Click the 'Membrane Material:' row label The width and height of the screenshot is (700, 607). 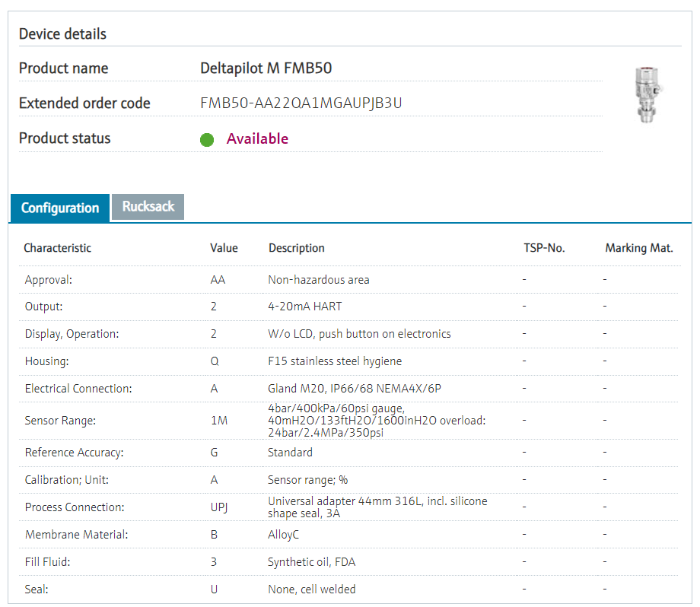76,535
